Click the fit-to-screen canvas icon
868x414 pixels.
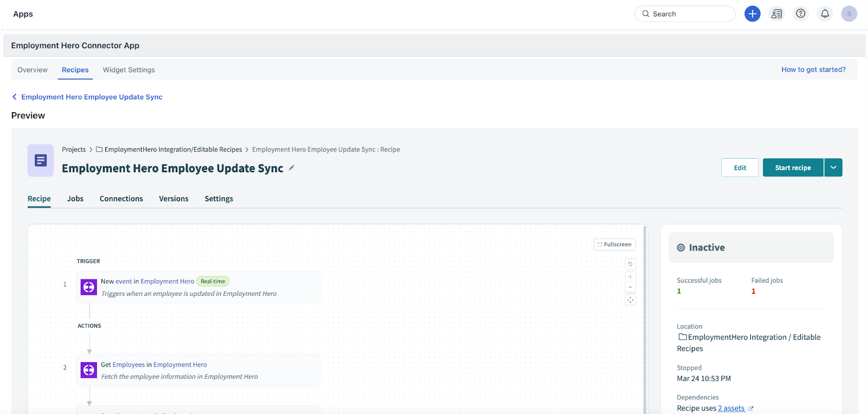click(x=630, y=300)
